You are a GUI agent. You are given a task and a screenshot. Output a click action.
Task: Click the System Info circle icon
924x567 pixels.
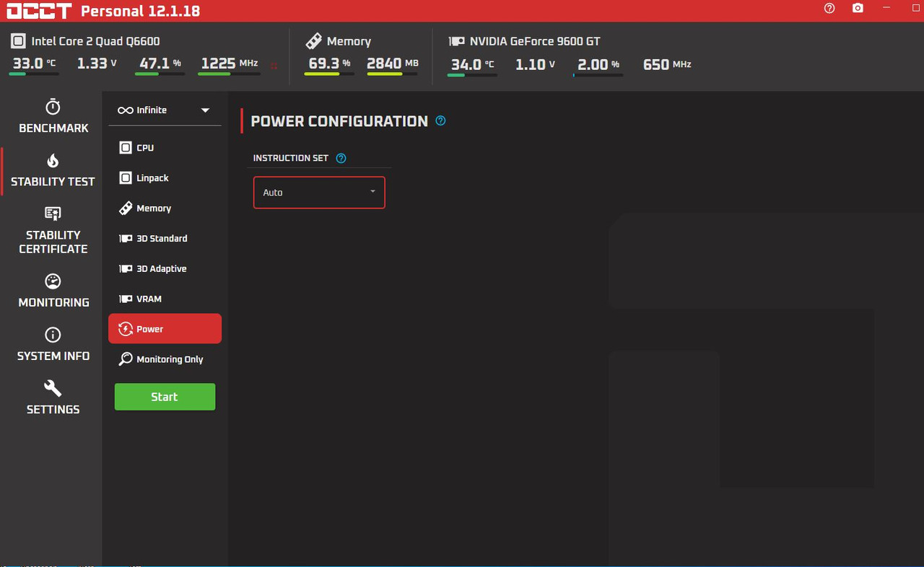point(53,335)
